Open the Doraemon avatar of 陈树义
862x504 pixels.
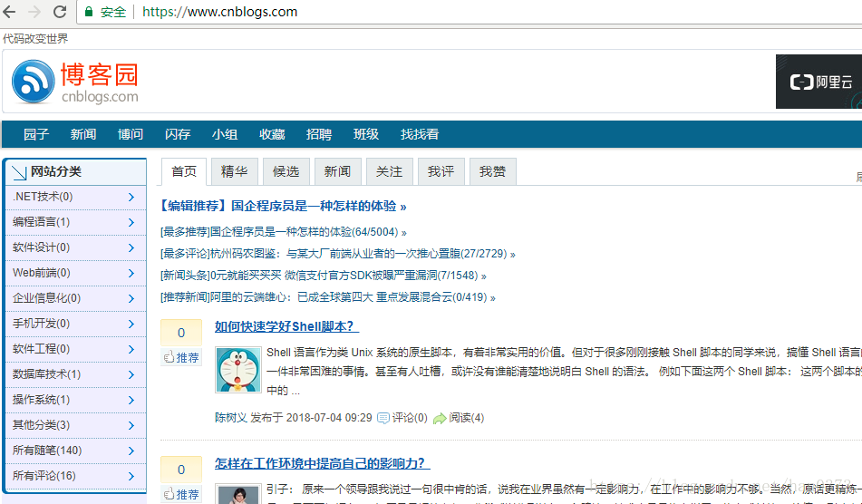point(238,370)
